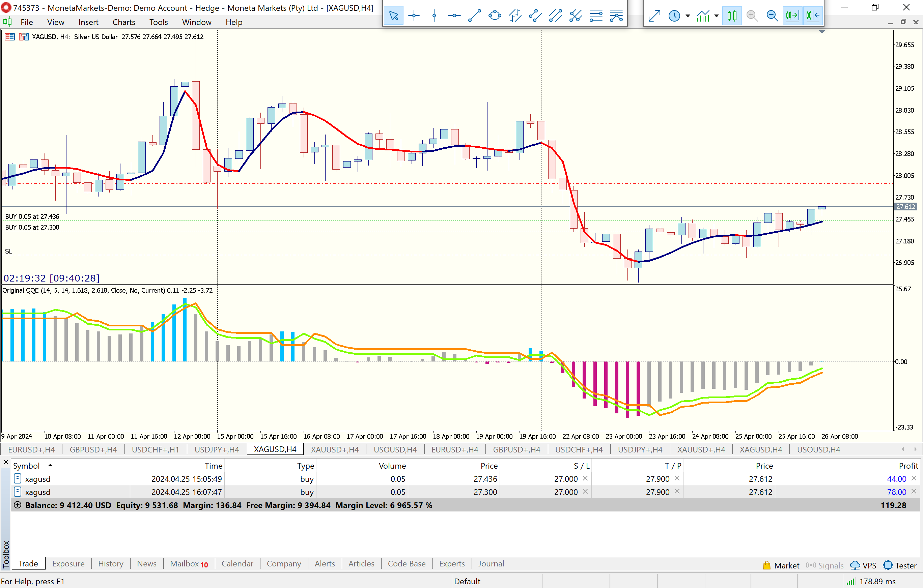Open the Charts menu

pos(123,22)
